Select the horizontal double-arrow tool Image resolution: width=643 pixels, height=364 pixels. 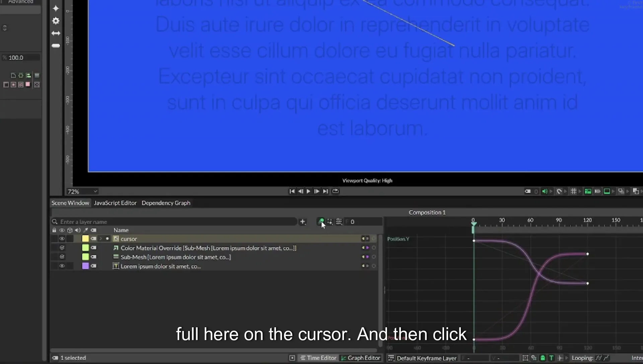point(56,33)
